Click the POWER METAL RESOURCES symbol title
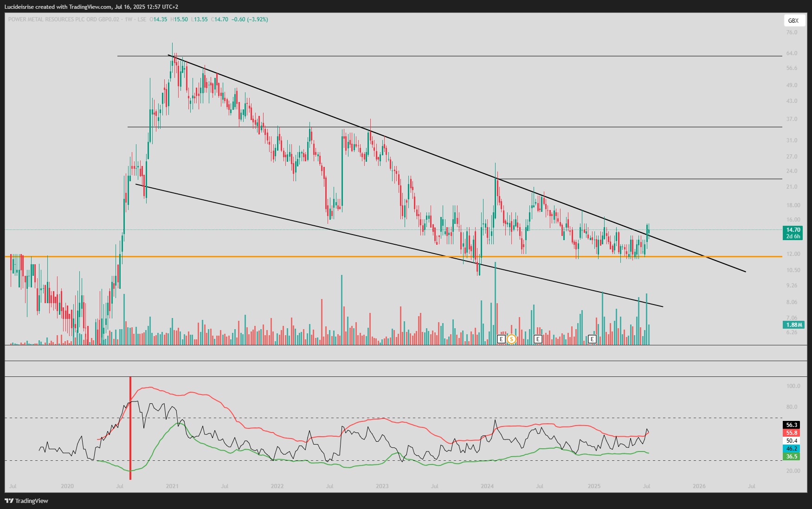The image size is (812, 509). (x=64, y=19)
